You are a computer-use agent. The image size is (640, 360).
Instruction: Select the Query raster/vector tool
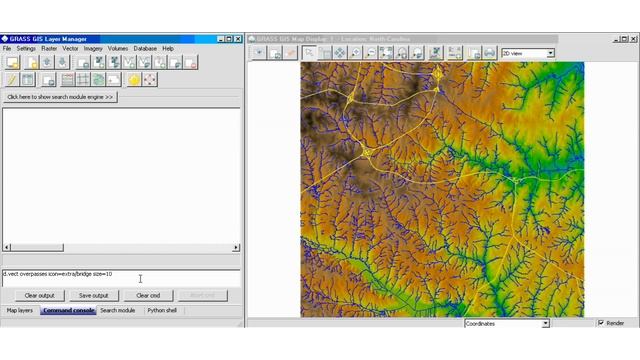click(x=324, y=53)
